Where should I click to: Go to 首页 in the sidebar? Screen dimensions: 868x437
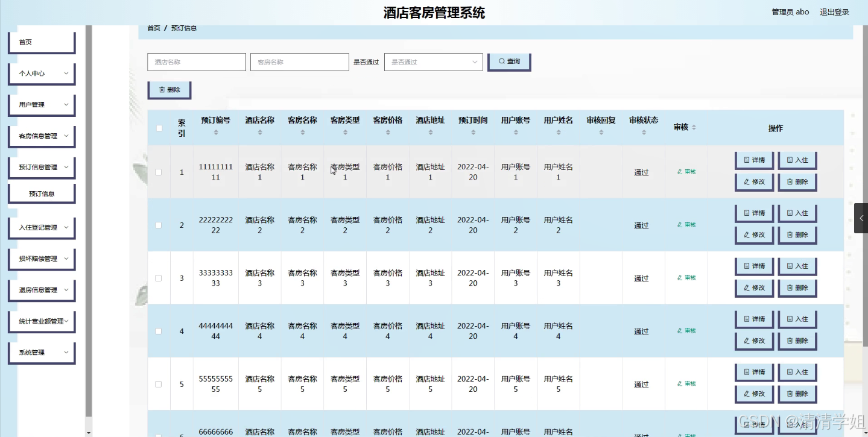[x=41, y=42]
